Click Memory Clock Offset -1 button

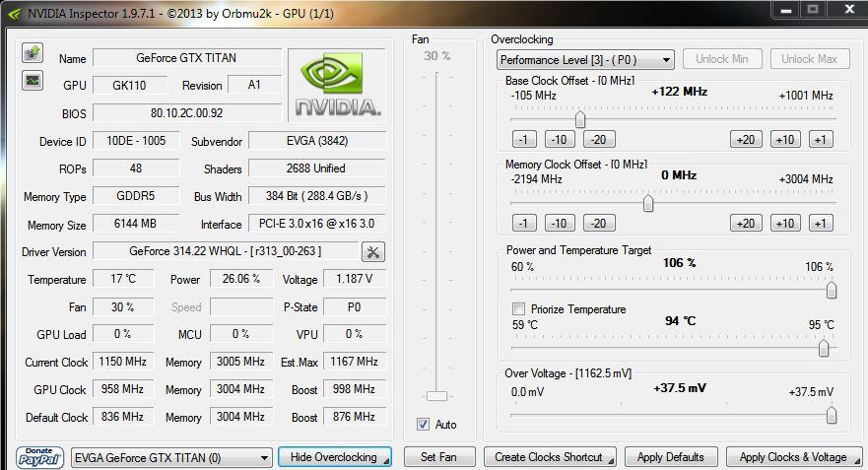[x=524, y=223]
